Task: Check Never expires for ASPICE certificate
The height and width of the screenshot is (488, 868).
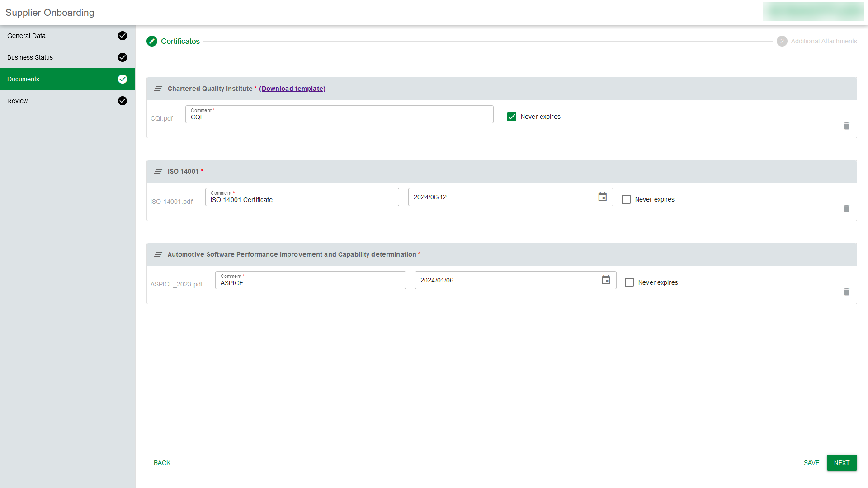Action: click(x=629, y=282)
